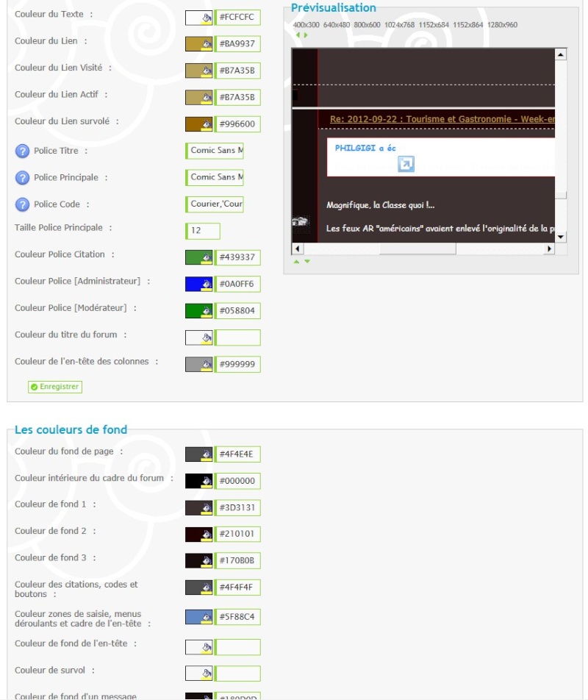The height and width of the screenshot is (700, 588).
Task: Edit the en-tête des colonnes field #999999
Action: pyautogui.click(x=237, y=364)
